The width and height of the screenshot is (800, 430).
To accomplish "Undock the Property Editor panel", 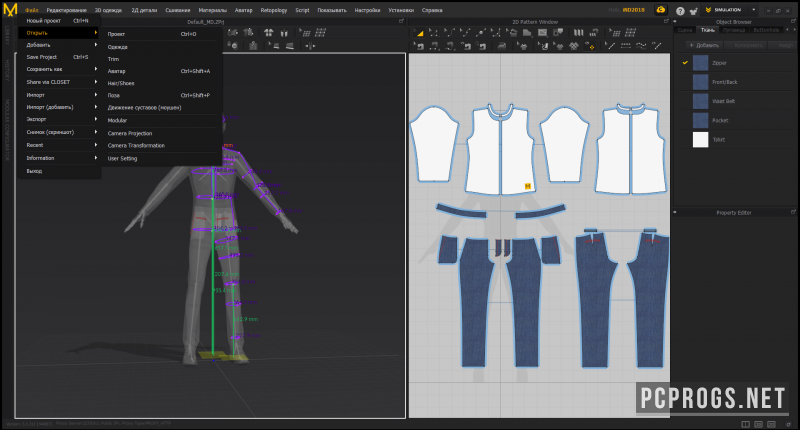I will (x=793, y=212).
